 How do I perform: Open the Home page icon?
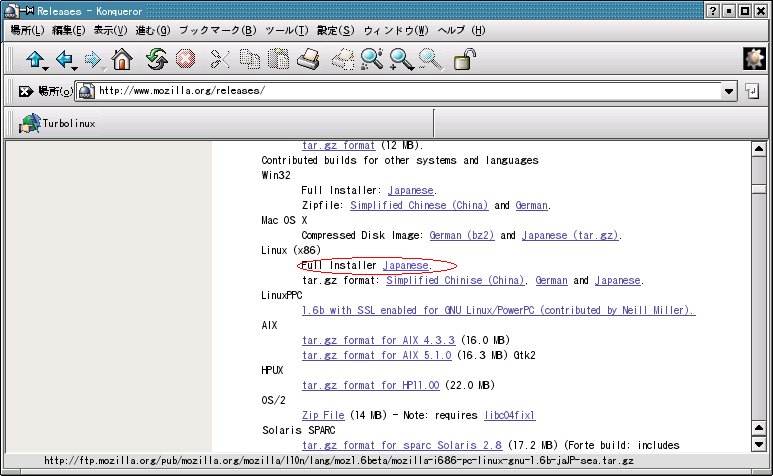tap(122, 59)
